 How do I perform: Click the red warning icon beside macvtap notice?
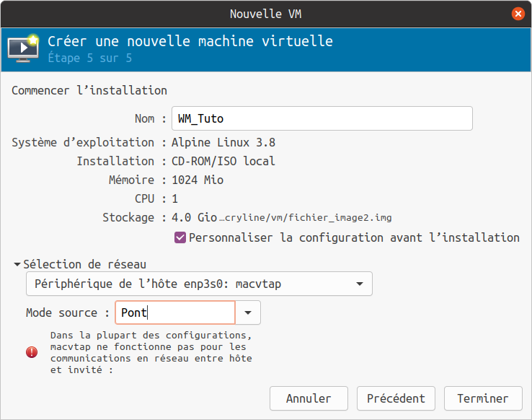32,352
